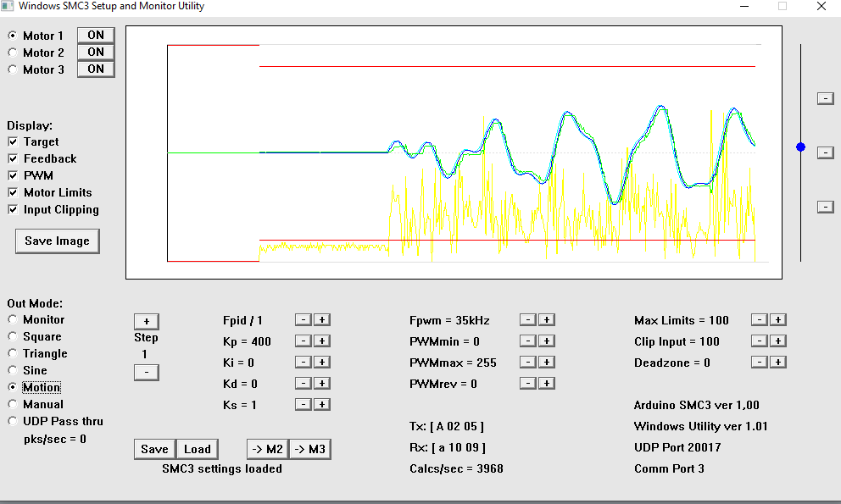Increase the Step size with plus button

[x=146, y=322]
